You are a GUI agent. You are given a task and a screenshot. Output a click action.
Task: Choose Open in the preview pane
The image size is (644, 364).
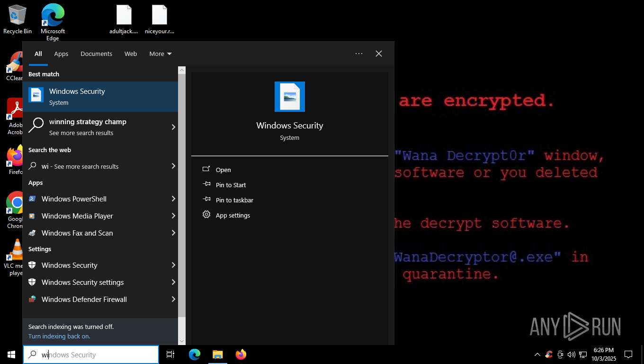[x=290, y=170]
